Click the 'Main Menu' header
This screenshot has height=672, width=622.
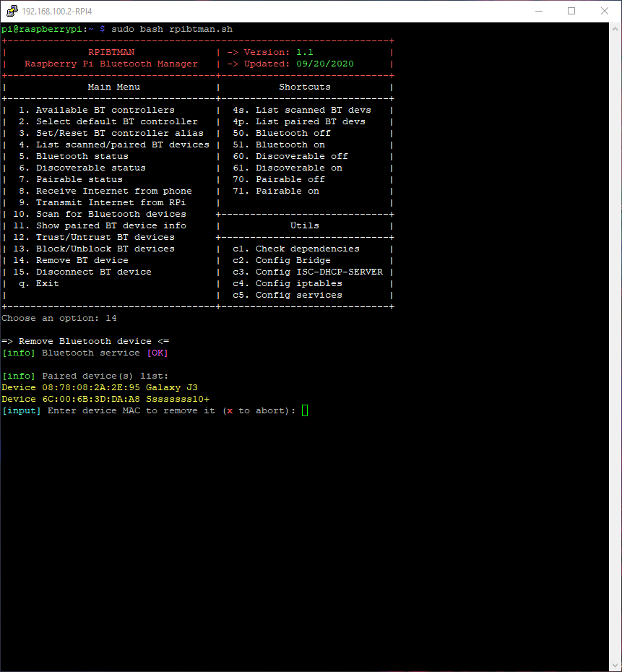(x=114, y=87)
